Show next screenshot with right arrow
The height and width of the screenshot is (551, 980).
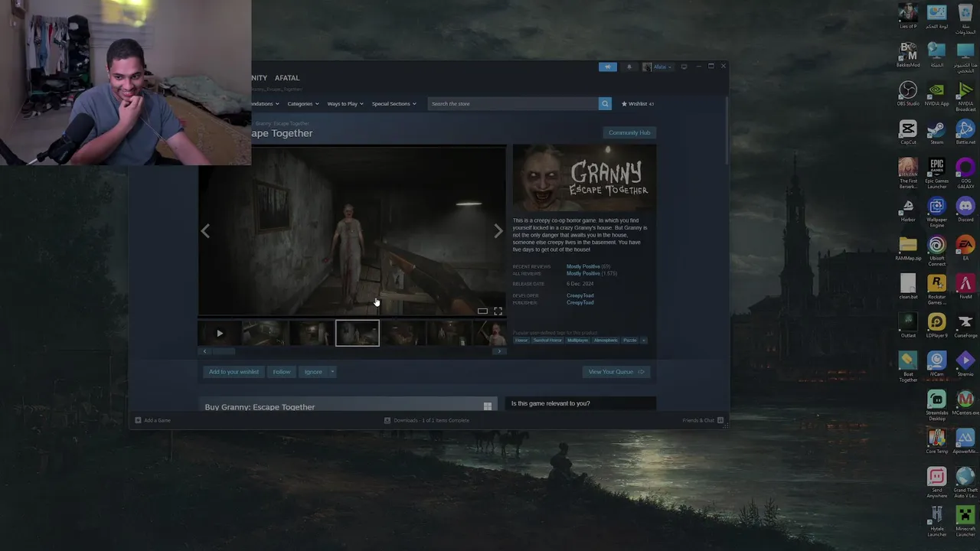pyautogui.click(x=498, y=230)
